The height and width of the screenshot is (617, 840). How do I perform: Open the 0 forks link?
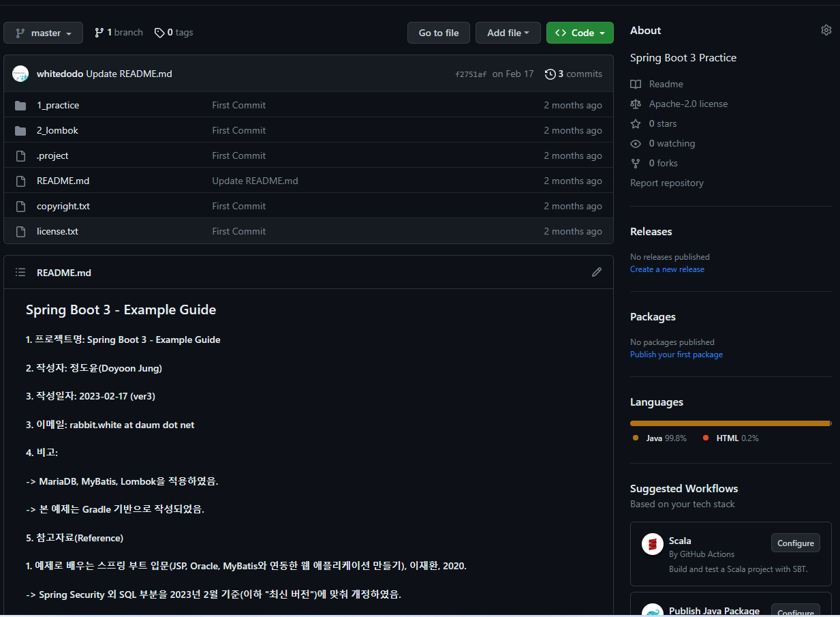(x=663, y=163)
